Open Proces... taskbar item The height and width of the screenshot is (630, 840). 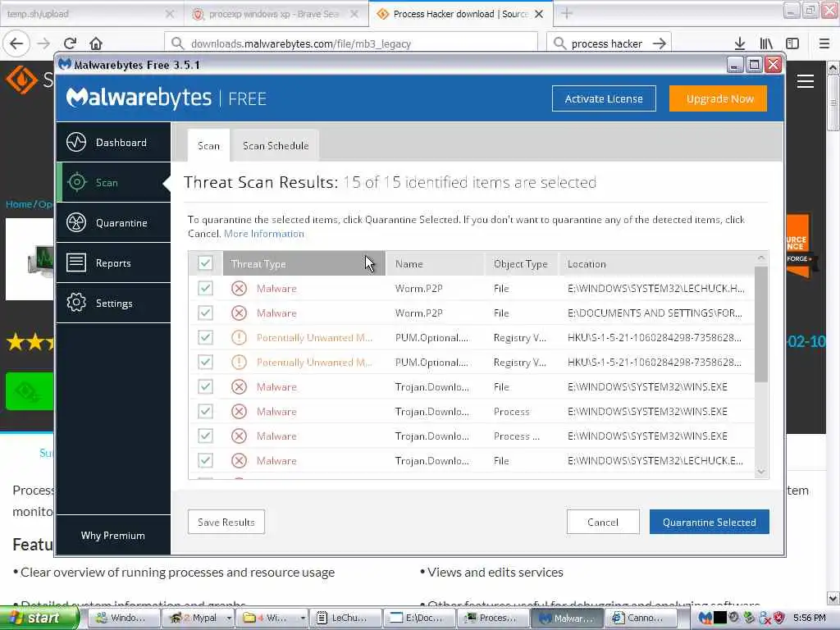click(x=494, y=618)
